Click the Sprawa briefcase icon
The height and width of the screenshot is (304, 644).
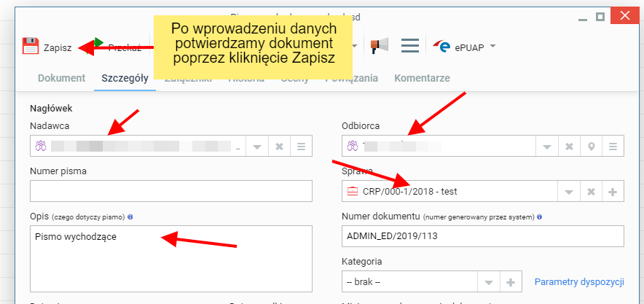[x=353, y=192]
